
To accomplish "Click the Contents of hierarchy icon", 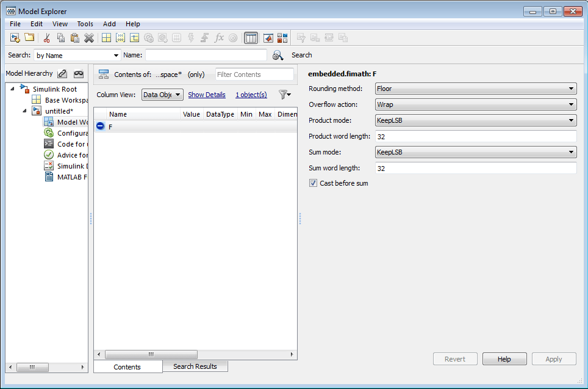I will (x=104, y=75).
